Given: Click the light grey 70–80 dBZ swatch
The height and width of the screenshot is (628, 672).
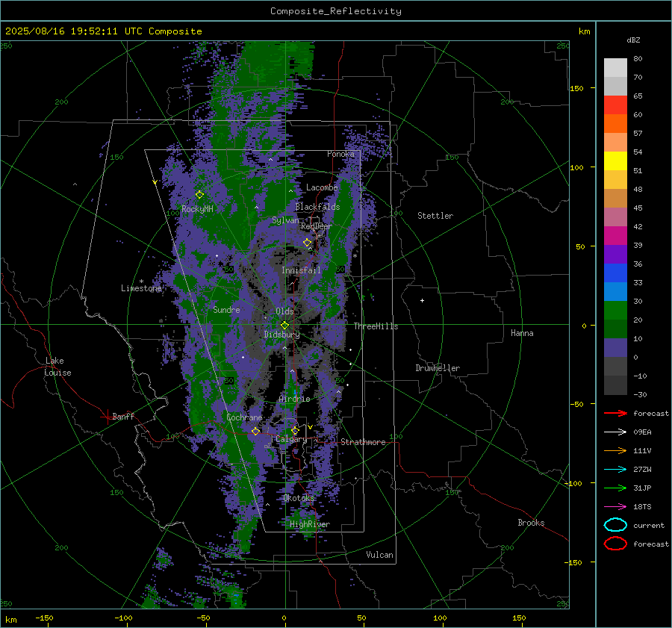Looking at the screenshot, I should (x=615, y=68).
